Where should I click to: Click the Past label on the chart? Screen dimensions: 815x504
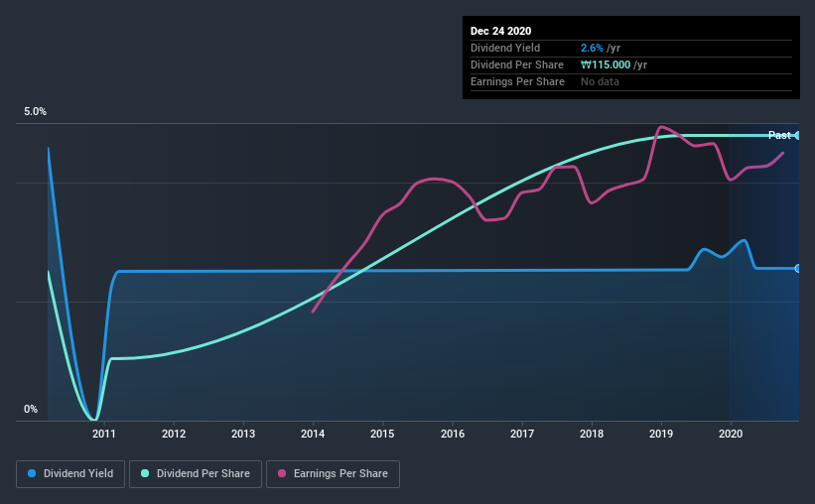tap(779, 135)
